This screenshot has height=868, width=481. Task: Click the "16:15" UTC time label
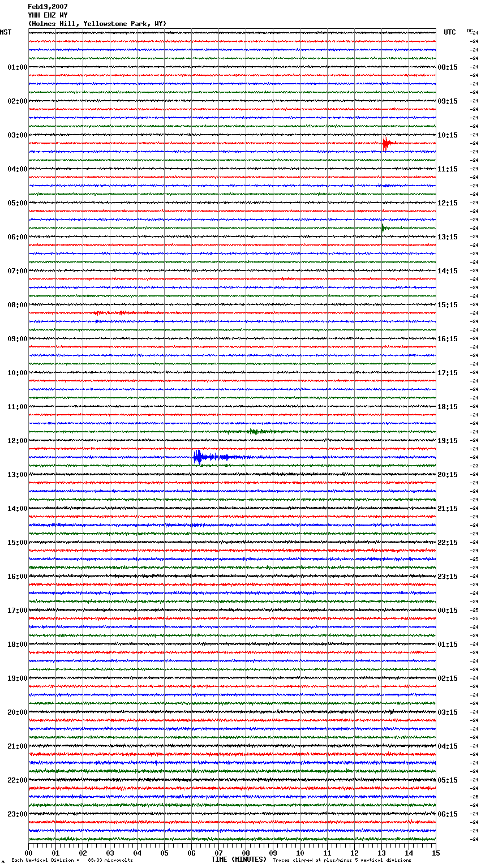[x=448, y=339]
